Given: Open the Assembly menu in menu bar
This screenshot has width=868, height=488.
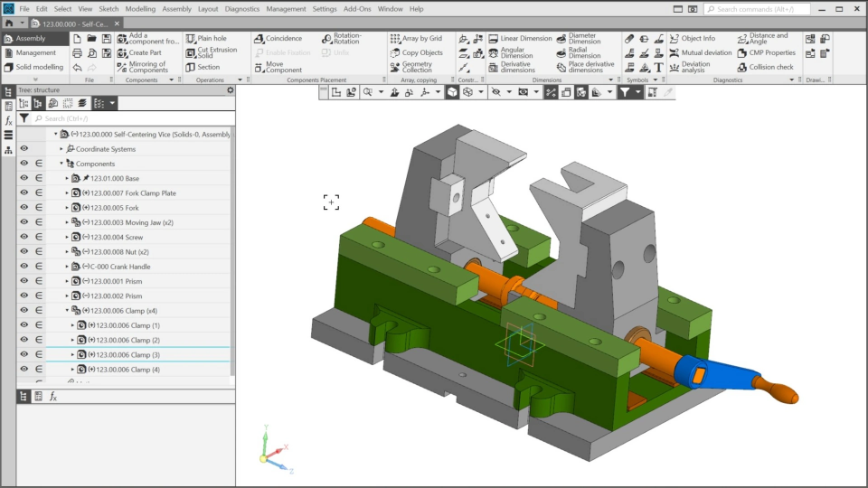Looking at the screenshot, I should coord(176,9).
